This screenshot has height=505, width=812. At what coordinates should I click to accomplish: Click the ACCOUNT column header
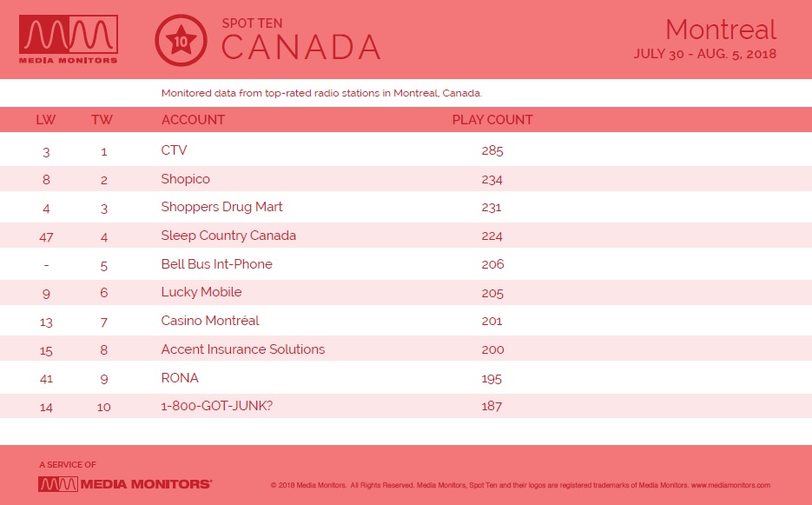(193, 120)
